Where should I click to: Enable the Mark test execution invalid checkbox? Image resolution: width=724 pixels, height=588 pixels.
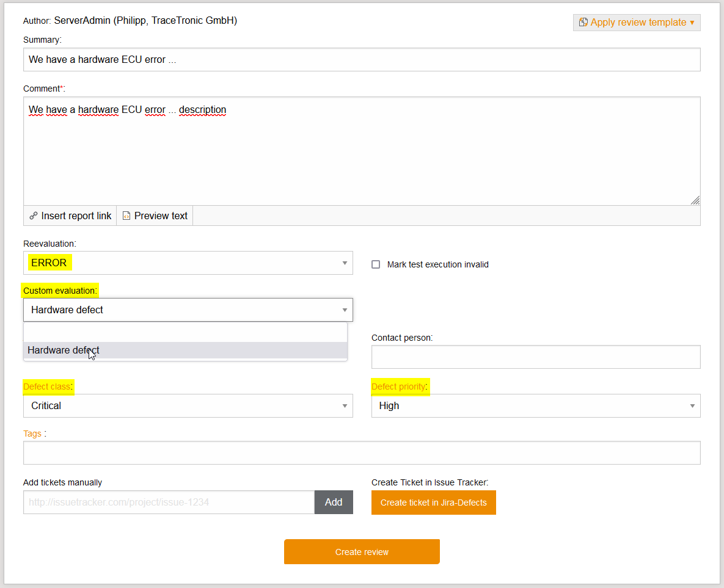(x=376, y=264)
